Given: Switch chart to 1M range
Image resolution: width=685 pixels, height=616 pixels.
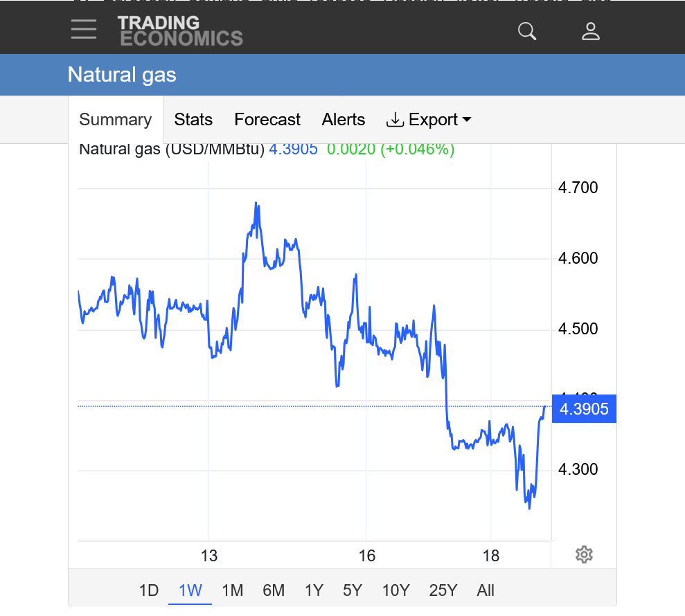Looking at the screenshot, I should tap(233, 590).
